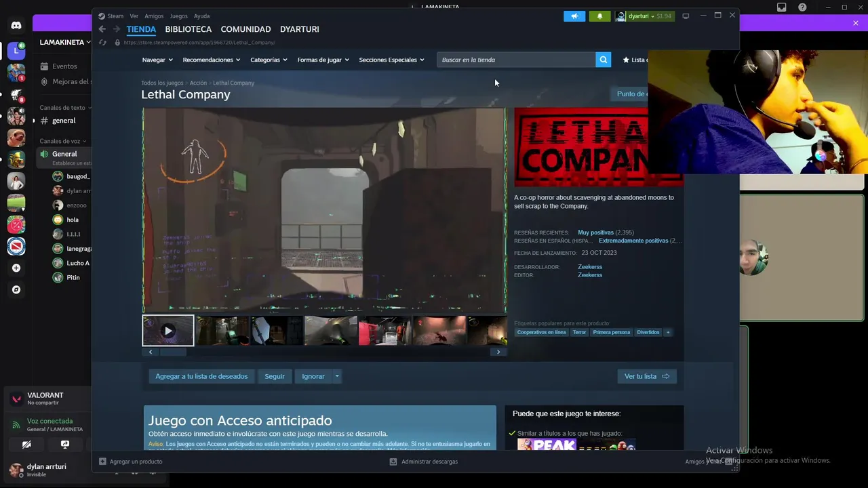Image resolution: width=868 pixels, height=488 pixels.
Task: Go to the TIENDA tab
Action: pos(141,29)
